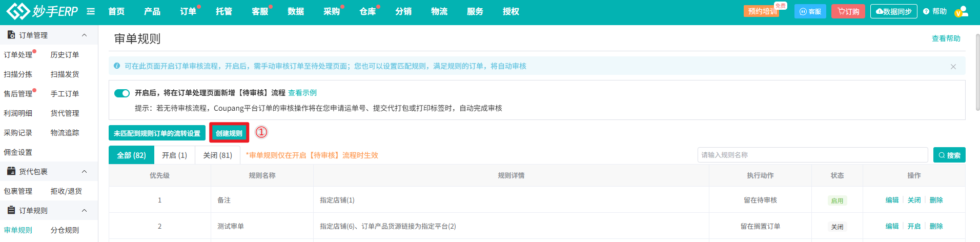Collapse the 货代包裹 sidebar section
This screenshot has width=980, height=242.
85,171
